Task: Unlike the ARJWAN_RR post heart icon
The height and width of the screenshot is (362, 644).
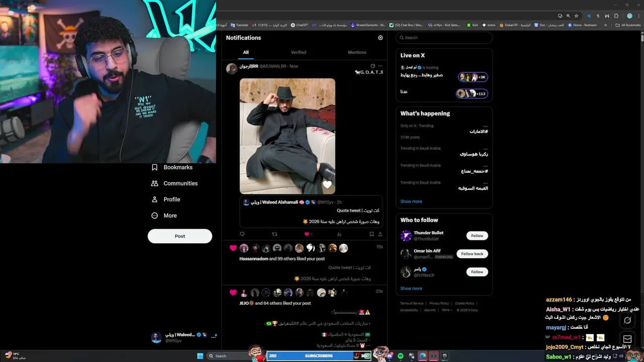Action: coord(306,234)
